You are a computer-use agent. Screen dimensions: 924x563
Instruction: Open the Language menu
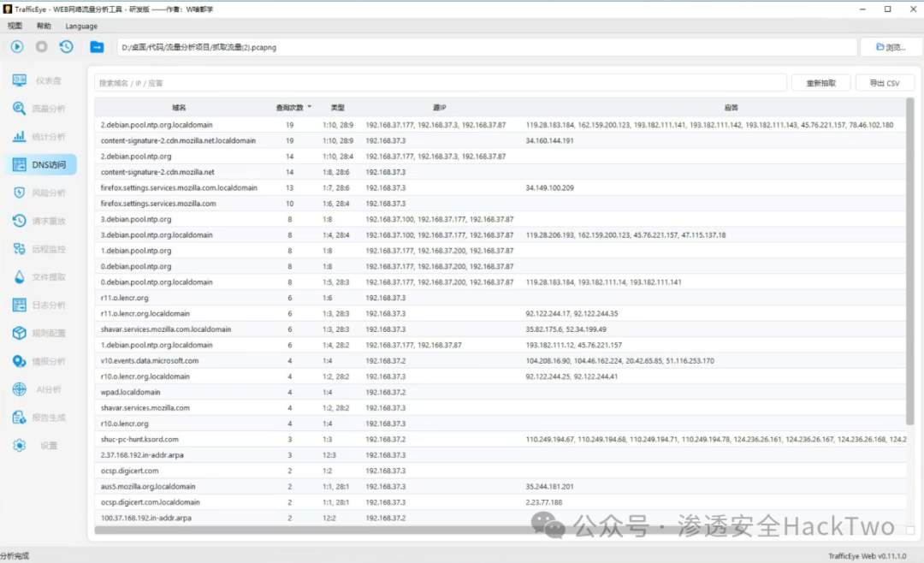[x=81, y=26]
